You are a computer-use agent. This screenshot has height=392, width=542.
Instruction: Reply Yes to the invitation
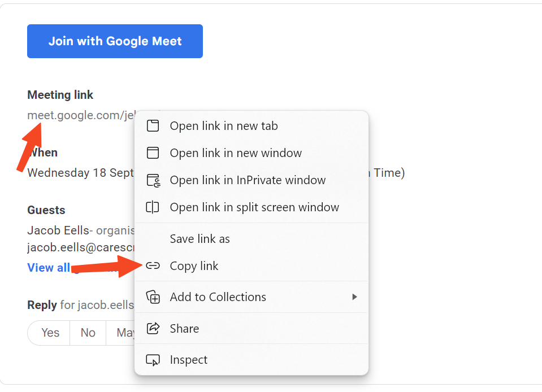[x=50, y=333]
